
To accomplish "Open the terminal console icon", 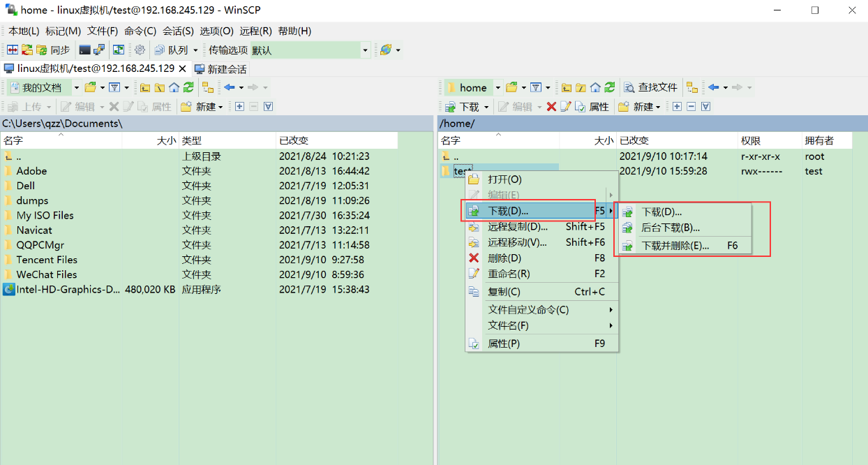I will click(x=84, y=50).
